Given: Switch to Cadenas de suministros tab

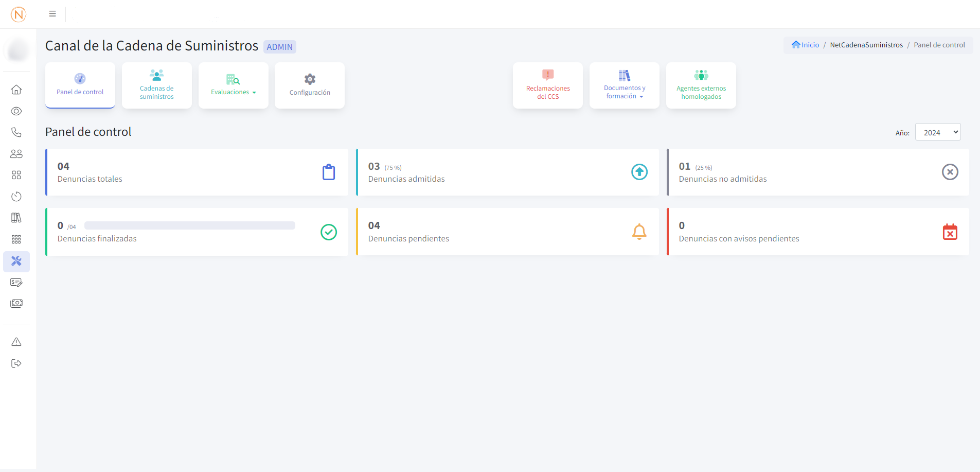Looking at the screenshot, I should (157, 85).
